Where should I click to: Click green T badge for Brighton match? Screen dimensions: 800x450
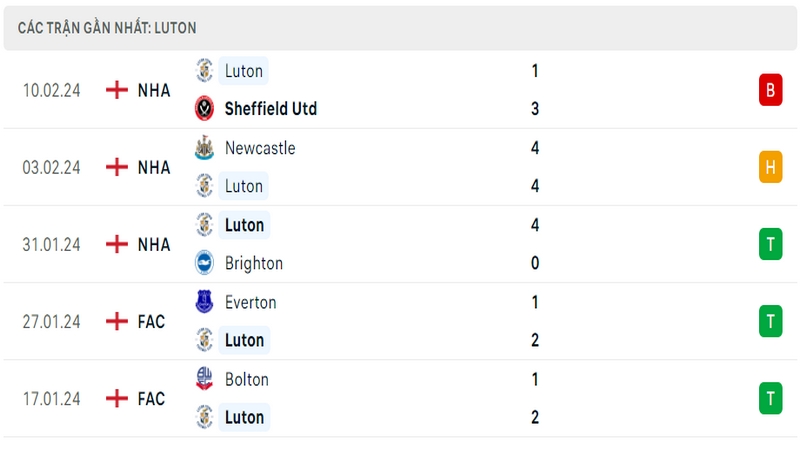(x=770, y=244)
